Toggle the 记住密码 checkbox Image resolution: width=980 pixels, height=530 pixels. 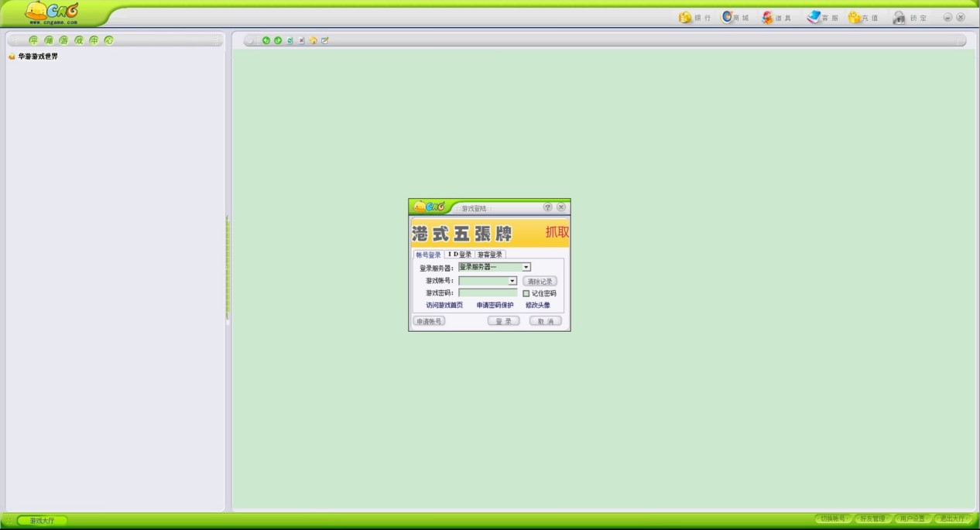(x=526, y=293)
